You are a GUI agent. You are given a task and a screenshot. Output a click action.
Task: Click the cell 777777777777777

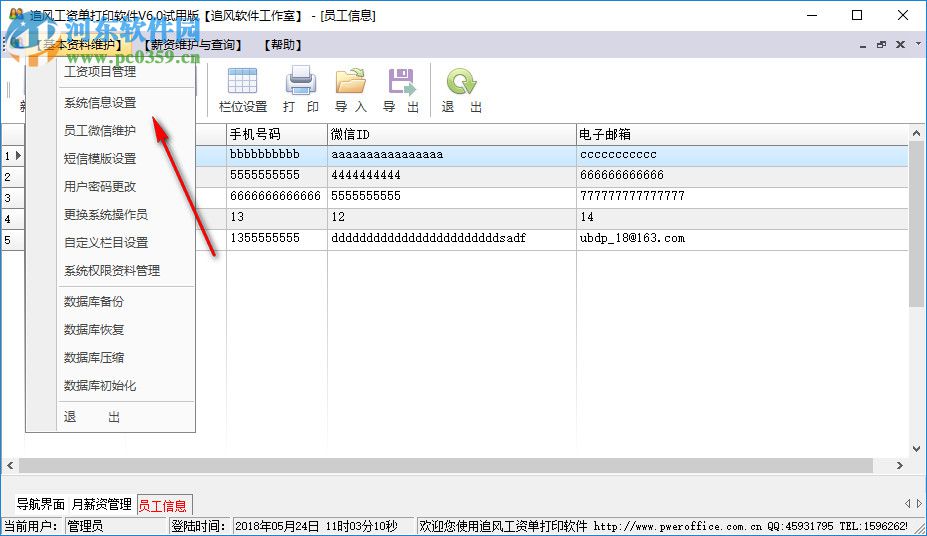(742, 197)
